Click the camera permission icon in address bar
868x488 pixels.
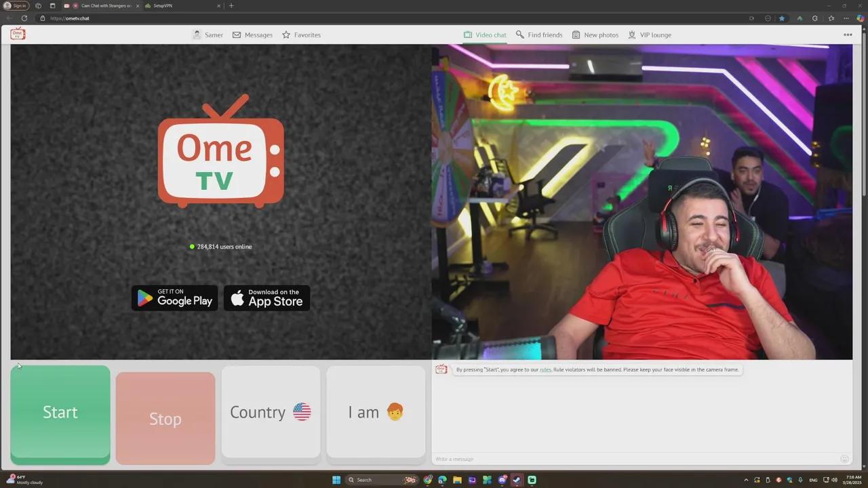(x=751, y=18)
